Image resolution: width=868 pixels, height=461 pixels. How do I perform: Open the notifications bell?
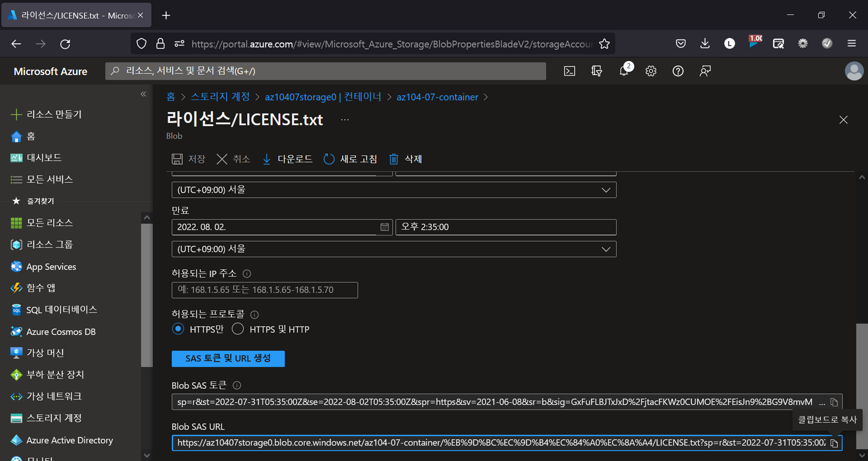624,71
